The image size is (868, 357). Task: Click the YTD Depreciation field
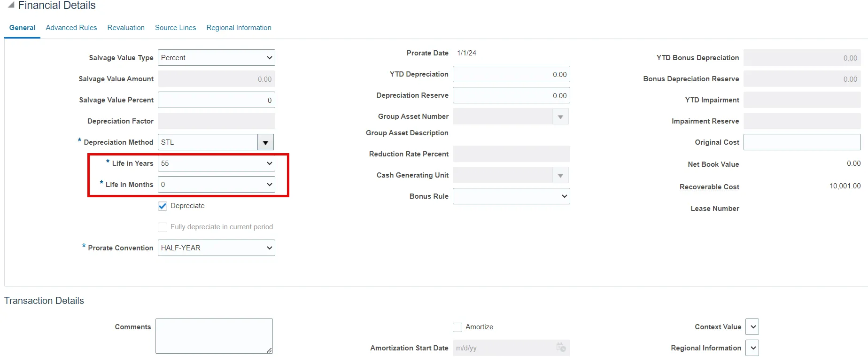tap(512, 74)
